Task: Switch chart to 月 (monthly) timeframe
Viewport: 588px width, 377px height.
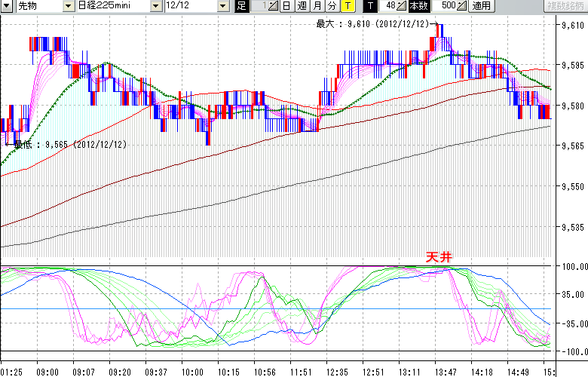Action: click(x=317, y=6)
